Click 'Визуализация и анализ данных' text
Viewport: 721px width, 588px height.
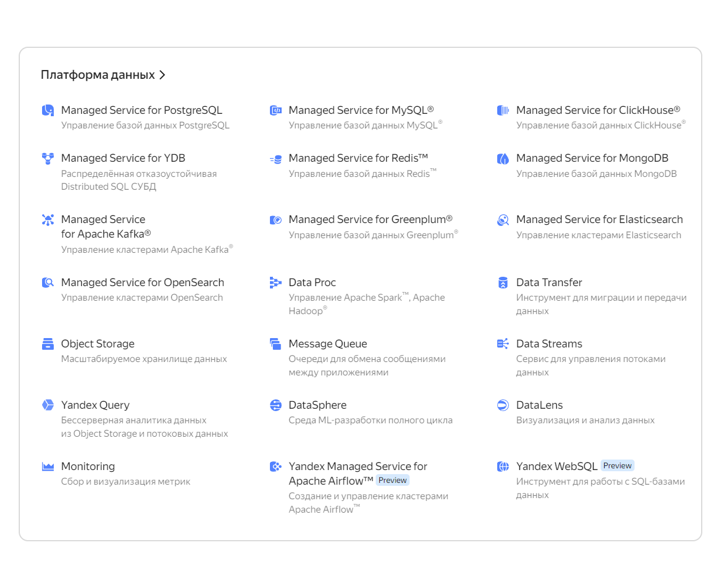coord(585,420)
